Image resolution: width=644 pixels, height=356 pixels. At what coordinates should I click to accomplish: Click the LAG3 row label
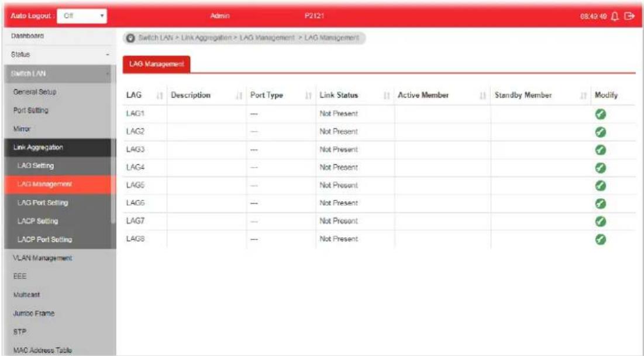pos(135,150)
